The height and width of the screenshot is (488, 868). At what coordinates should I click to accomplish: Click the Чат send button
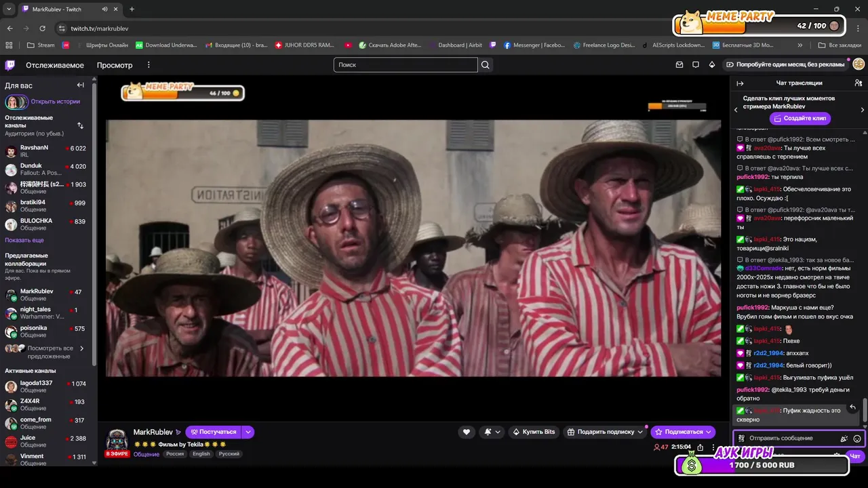855,456
